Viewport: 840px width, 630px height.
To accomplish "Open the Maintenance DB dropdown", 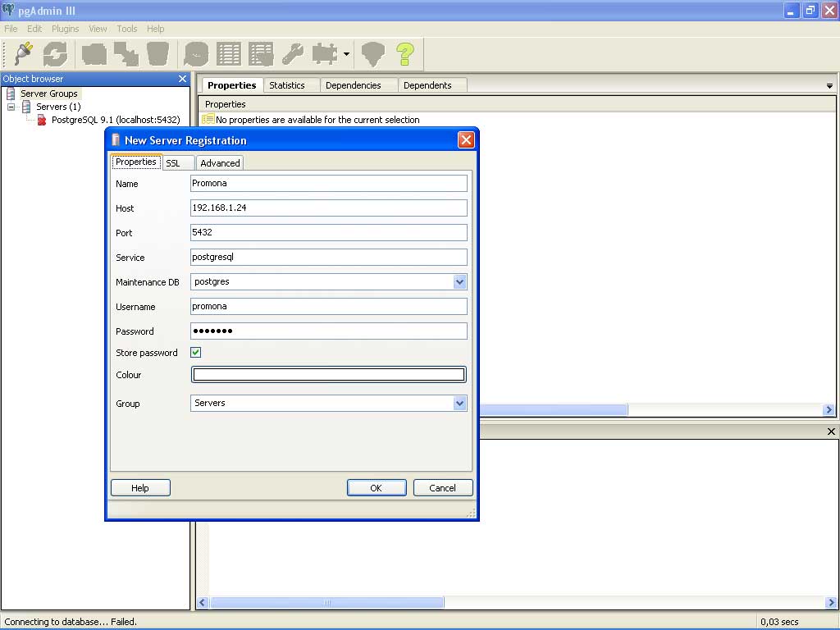I will (459, 282).
